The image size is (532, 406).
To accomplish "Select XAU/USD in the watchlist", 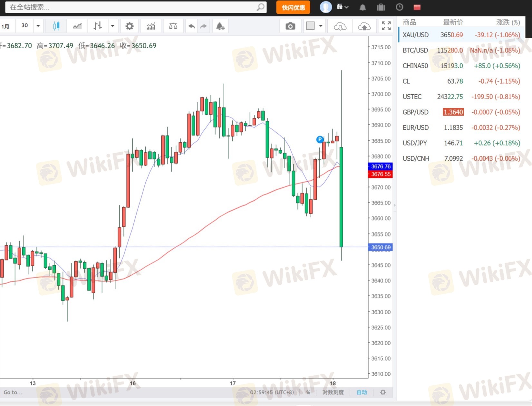I will coord(462,35).
